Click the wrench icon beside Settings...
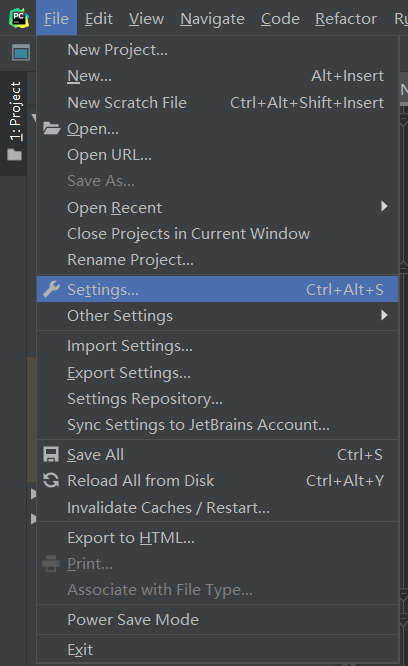The image size is (408, 666). 51,289
